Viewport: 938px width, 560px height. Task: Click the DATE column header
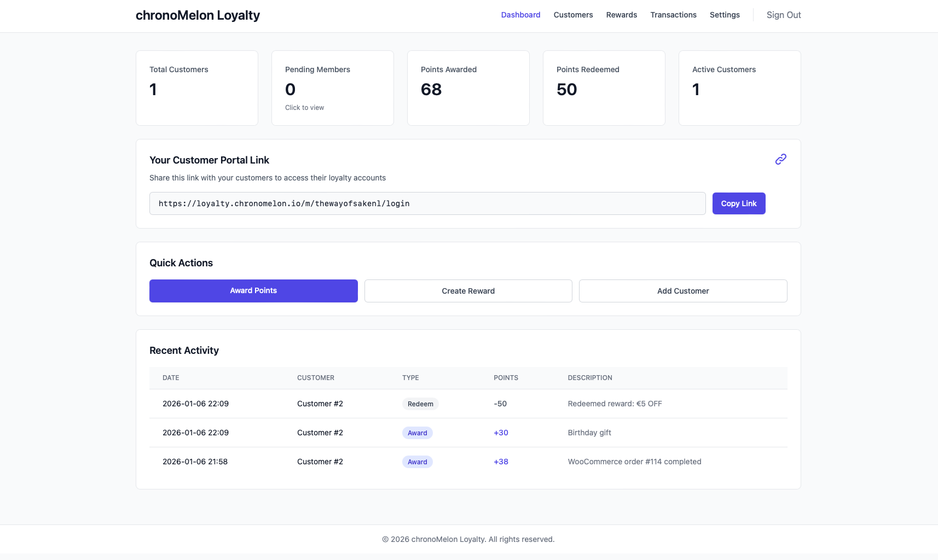(x=171, y=378)
